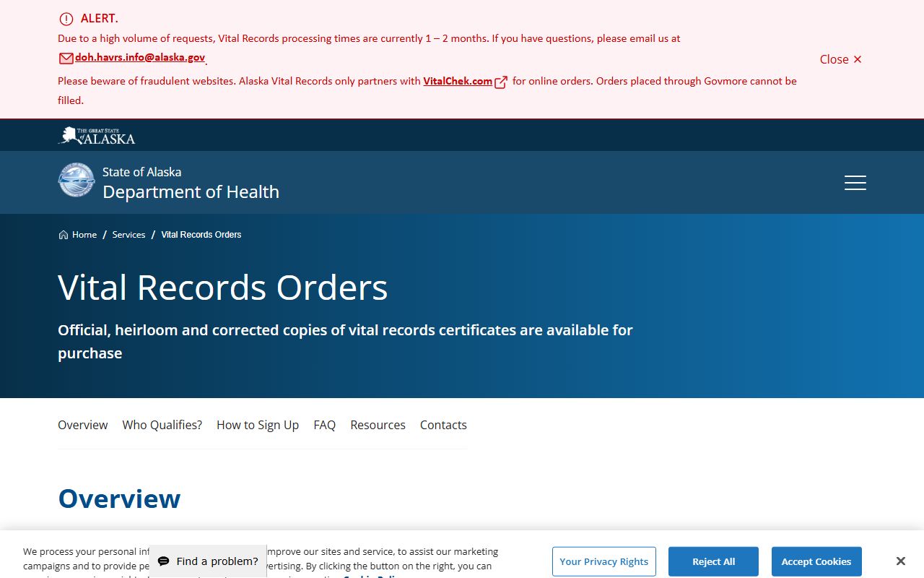Open the doh.havrs.info@alaska.gov email link
The height and width of the screenshot is (578, 924).
tap(140, 58)
